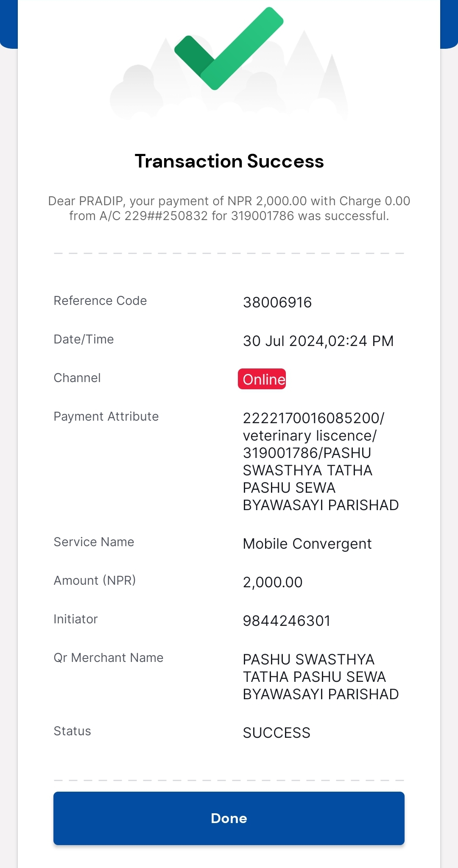Select the Channel label

[77, 378]
